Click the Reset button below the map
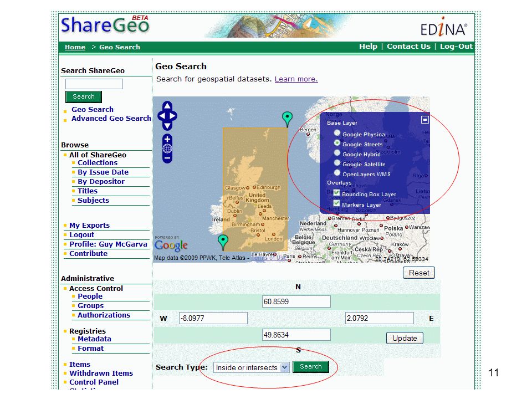This screenshot has height=399, width=532. [419, 273]
